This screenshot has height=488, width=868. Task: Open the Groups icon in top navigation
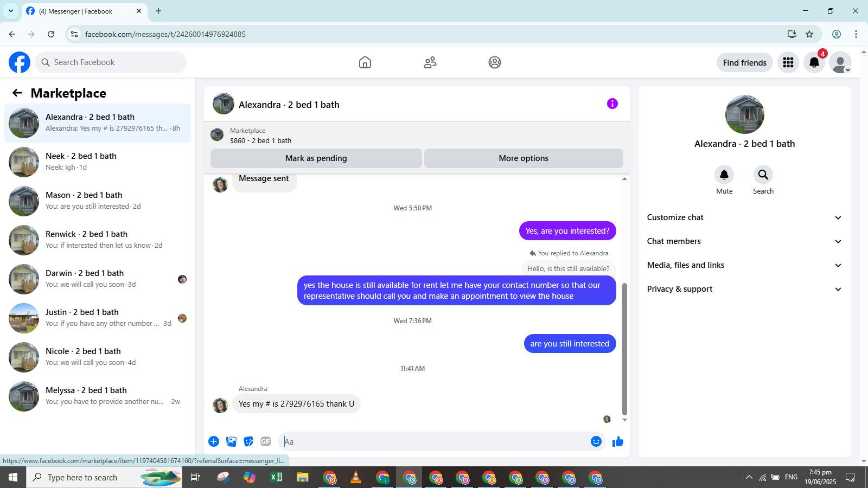click(x=495, y=62)
